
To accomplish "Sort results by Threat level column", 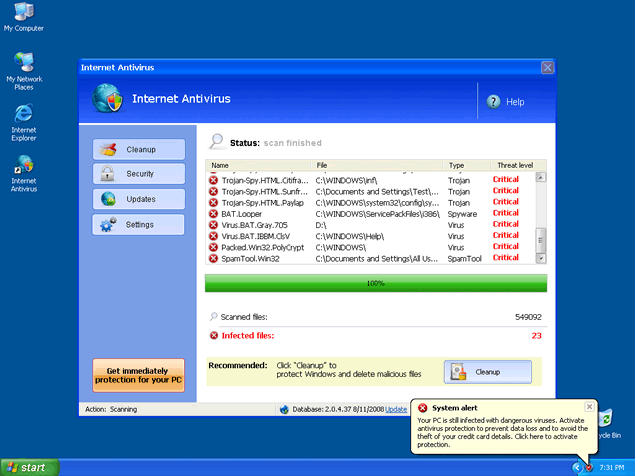I will tap(516, 165).
